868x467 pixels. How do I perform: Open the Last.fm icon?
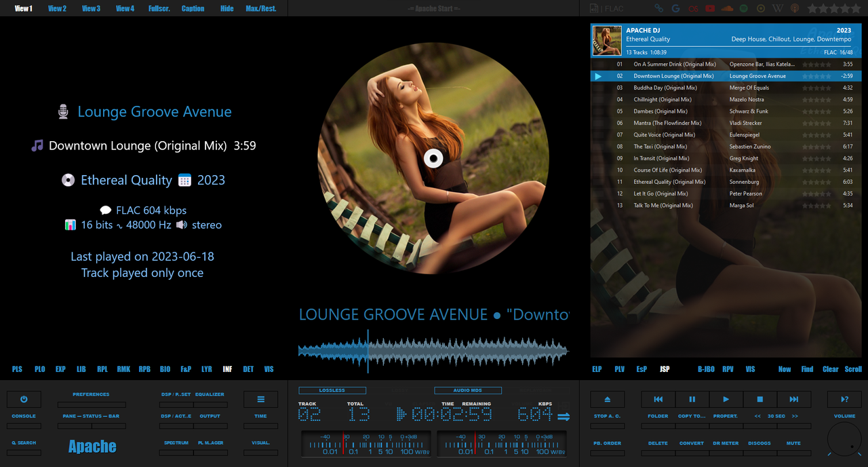692,8
